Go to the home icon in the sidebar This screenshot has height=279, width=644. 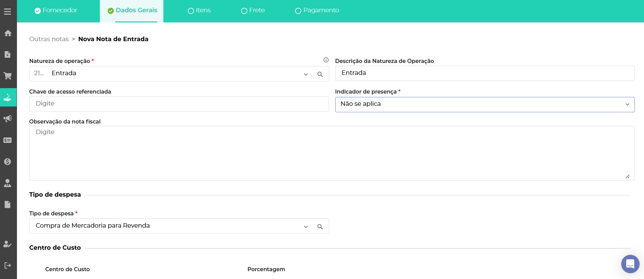7,33
